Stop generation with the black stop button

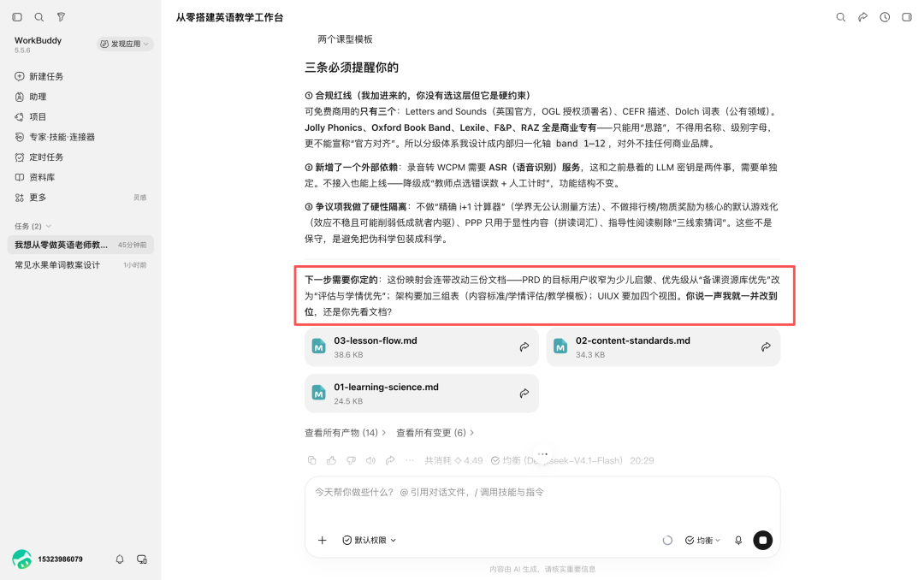point(762,540)
